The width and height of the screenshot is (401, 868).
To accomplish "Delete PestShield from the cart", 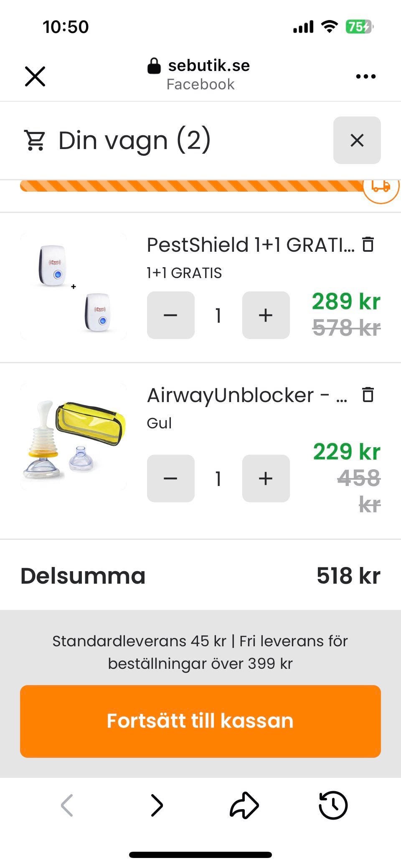I will point(368,244).
